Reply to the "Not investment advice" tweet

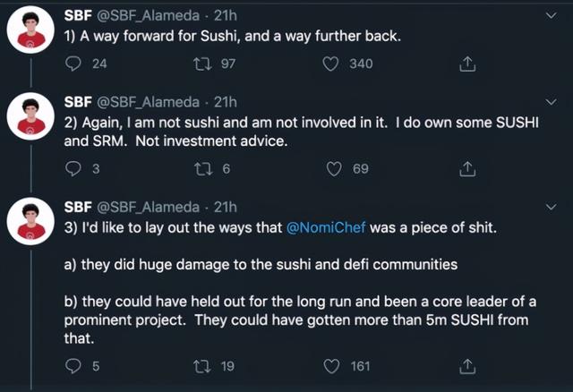click(74, 168)
